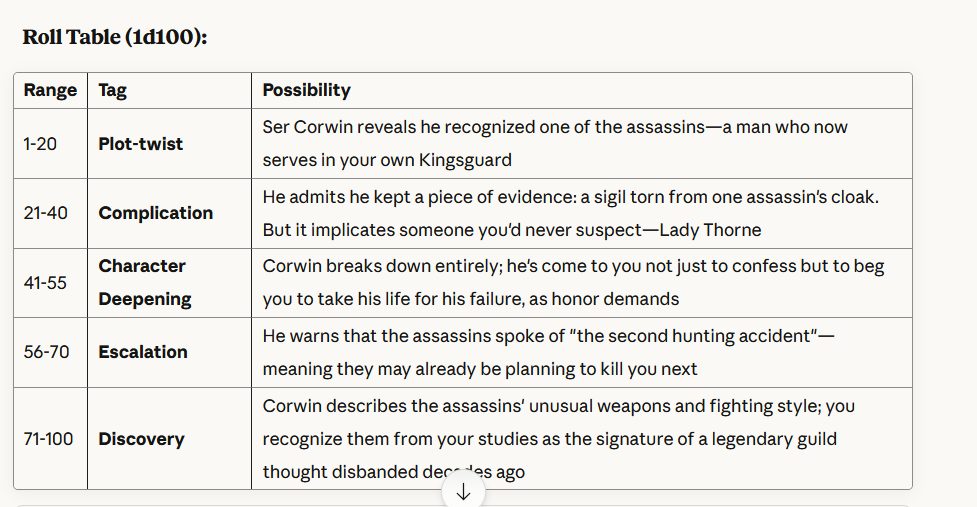The width and height of the screenshot is (977, 507).
Task: Click the Range column header
Action: [x=50, y=90]
